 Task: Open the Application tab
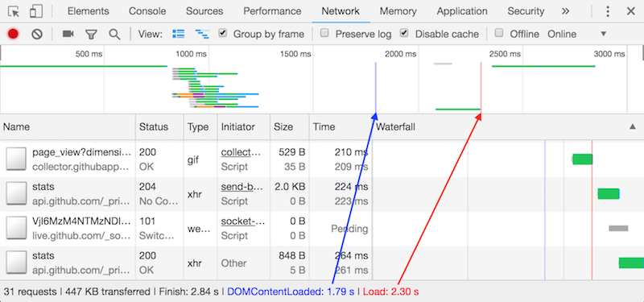[462, 11]
